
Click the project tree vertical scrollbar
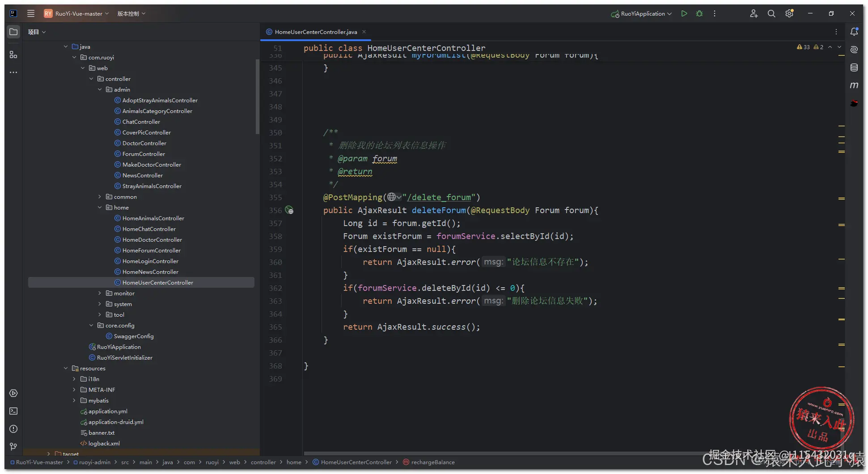click(257, 96)
